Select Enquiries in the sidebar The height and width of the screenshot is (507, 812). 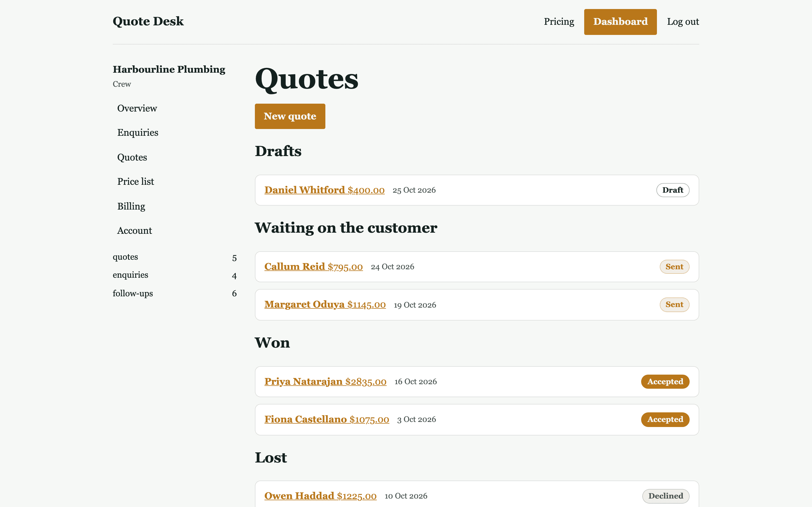138,133
